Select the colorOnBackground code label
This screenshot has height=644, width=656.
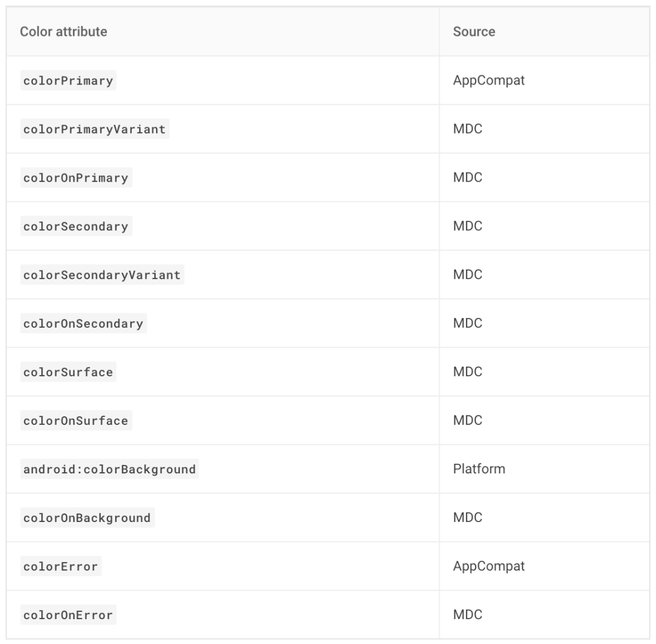(87, 518)
